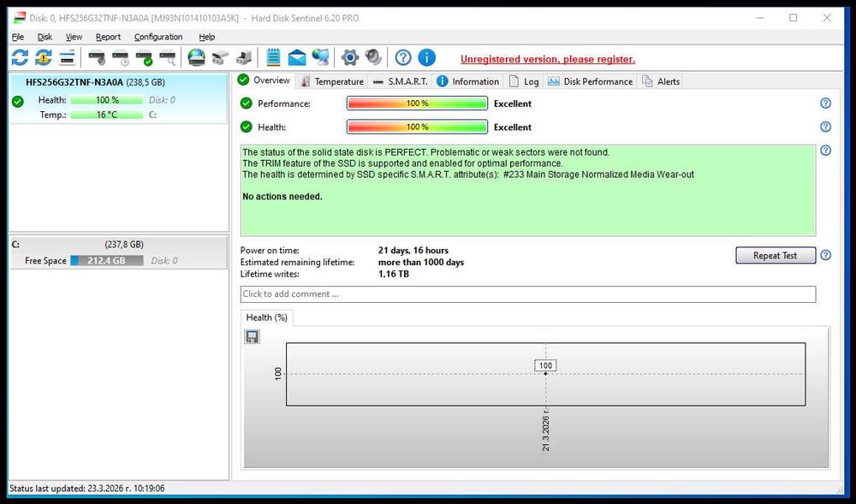Click 'Excellent' rating next to Performance bar
The width and height of the screenshot is (856, 504).
pos(513,104)
